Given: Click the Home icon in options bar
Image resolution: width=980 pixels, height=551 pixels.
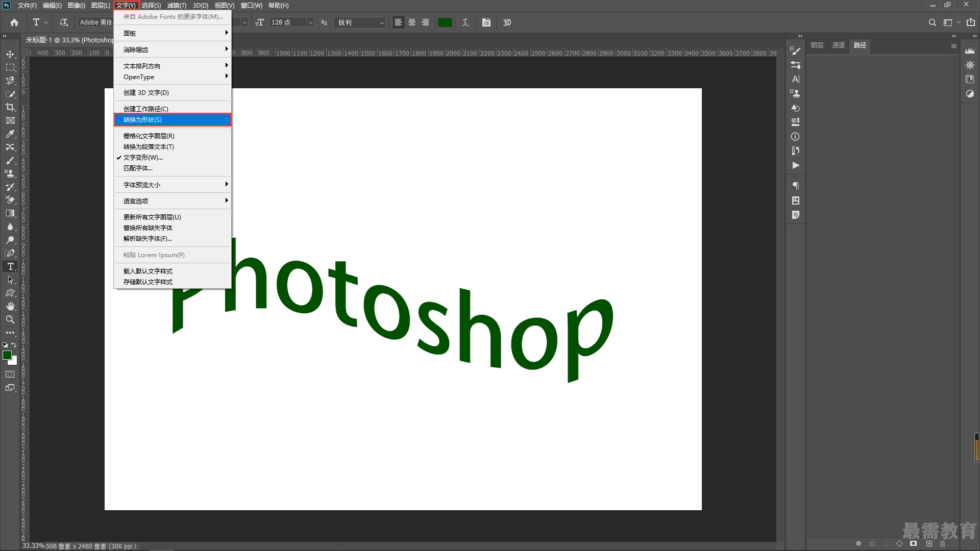Looking at the screenshot, I should click(x=14, y=22).
